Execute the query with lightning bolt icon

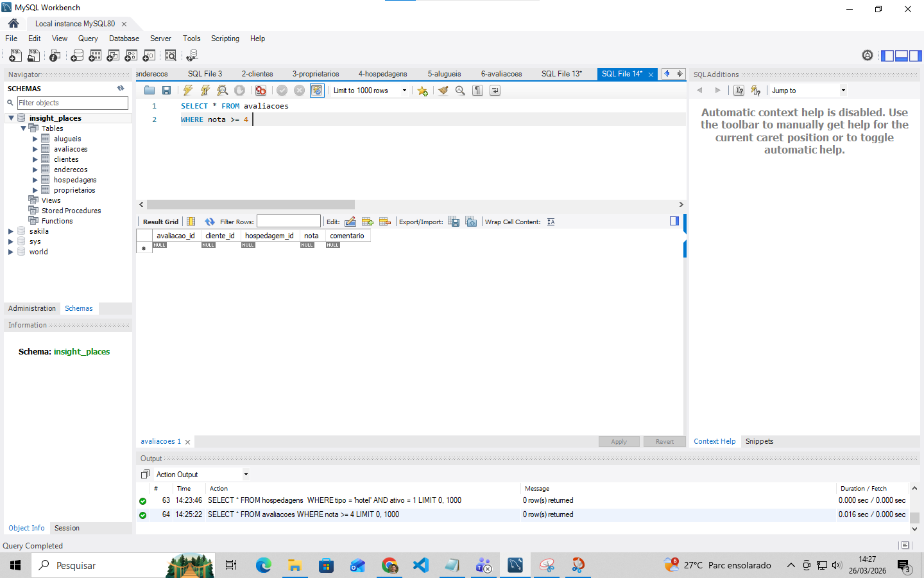coord(188,91)
